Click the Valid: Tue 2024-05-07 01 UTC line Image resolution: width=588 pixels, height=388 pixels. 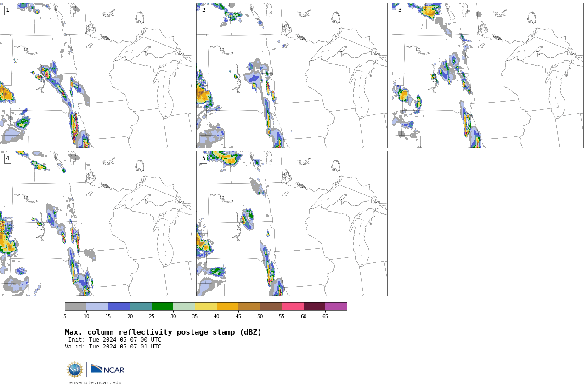(x=113, y=347)
